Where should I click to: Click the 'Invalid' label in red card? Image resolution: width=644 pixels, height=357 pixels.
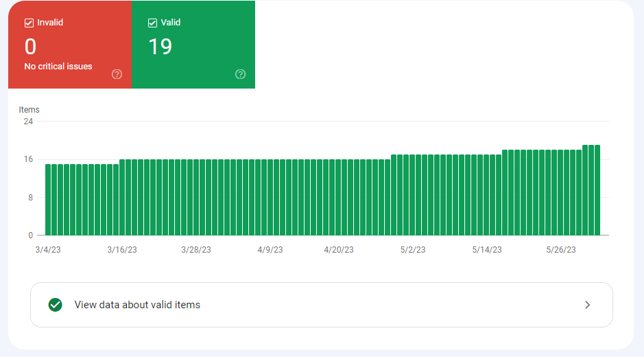pyautogui.click(x=50, y=23)
